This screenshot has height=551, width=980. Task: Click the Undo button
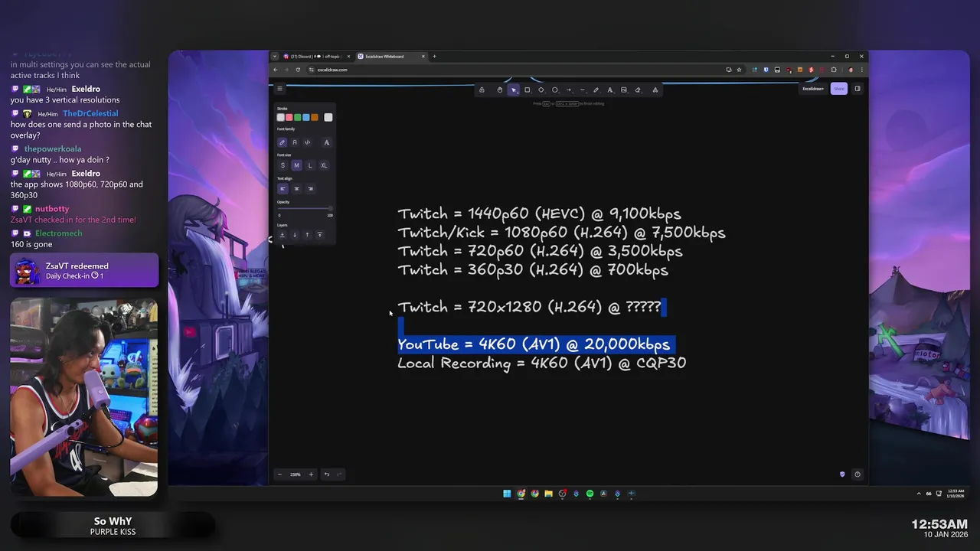[327, 474]
